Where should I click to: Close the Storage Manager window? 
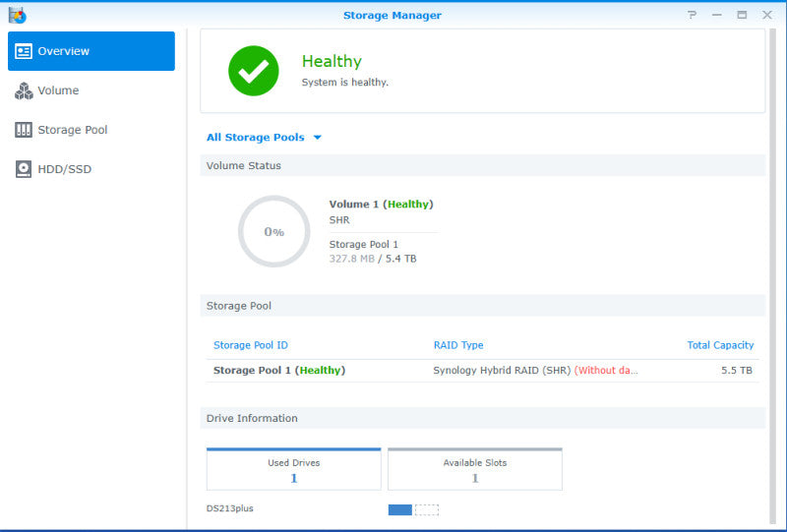tap(767, 15)
